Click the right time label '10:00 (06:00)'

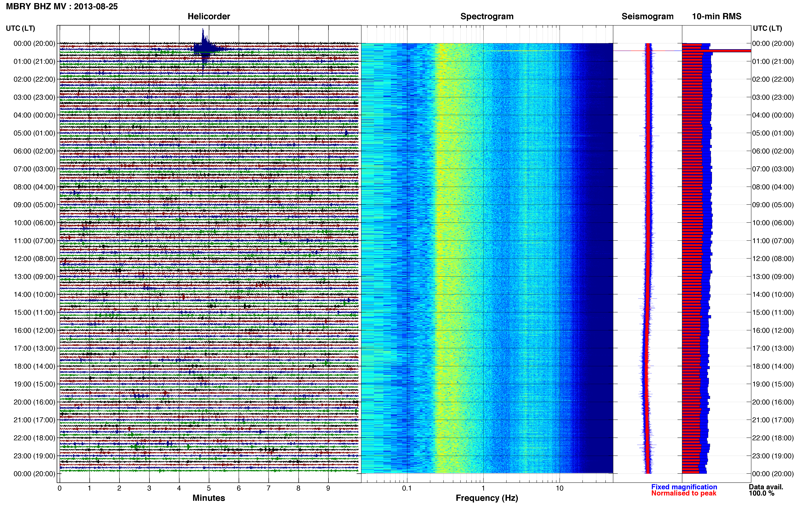point(773,223)
